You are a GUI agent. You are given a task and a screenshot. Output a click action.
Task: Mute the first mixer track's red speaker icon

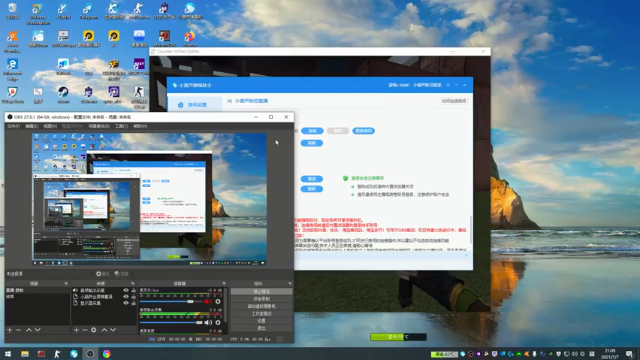(208, 302)
